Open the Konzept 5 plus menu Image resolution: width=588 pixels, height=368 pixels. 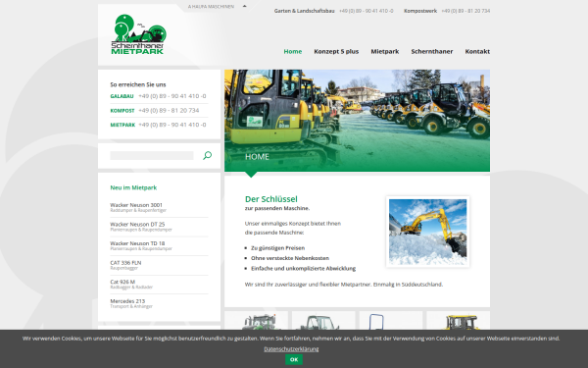[x=336, y=51]
